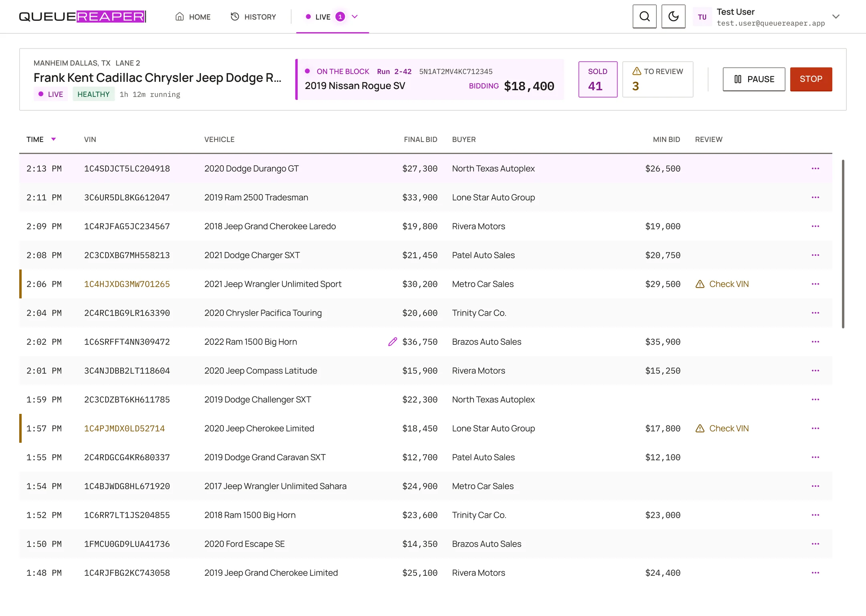Sort by the VIN column header
Viewport: 866px width, 616px height.
point(90,140)
